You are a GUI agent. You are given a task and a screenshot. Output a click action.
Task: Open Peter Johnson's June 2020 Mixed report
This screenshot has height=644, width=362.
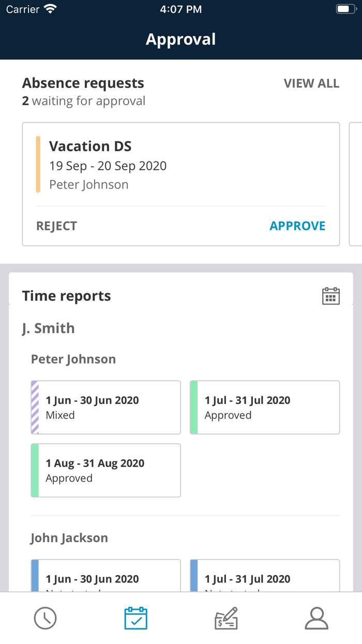pyautogui.click(x=106, y=407)
